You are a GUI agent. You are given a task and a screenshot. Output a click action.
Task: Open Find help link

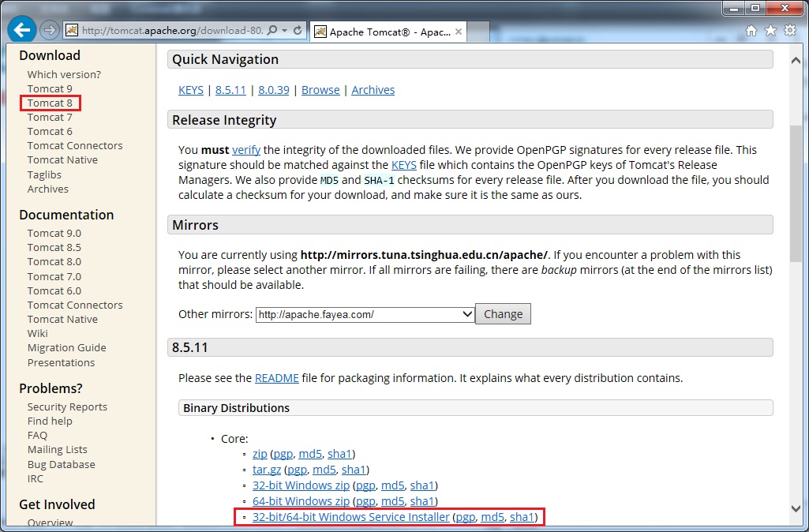coord(50,421)
